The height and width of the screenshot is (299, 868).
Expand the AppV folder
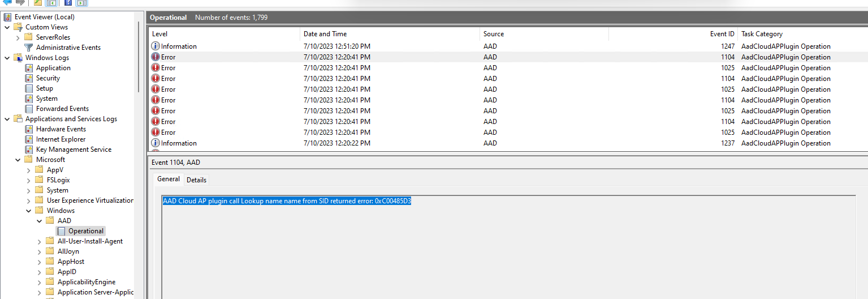point(28,170)
